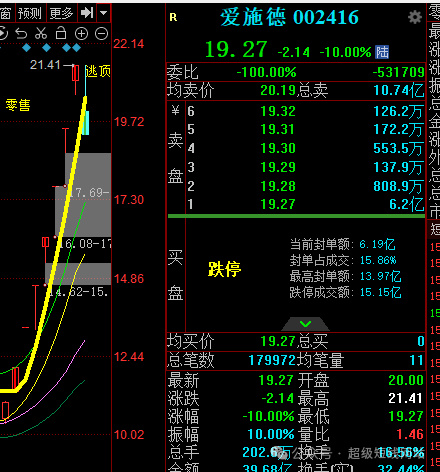Image resolution: width=440 pixels, height=472 pixels.
Task: Select sell level 3 price 19.29
Action: coord(278,167)
